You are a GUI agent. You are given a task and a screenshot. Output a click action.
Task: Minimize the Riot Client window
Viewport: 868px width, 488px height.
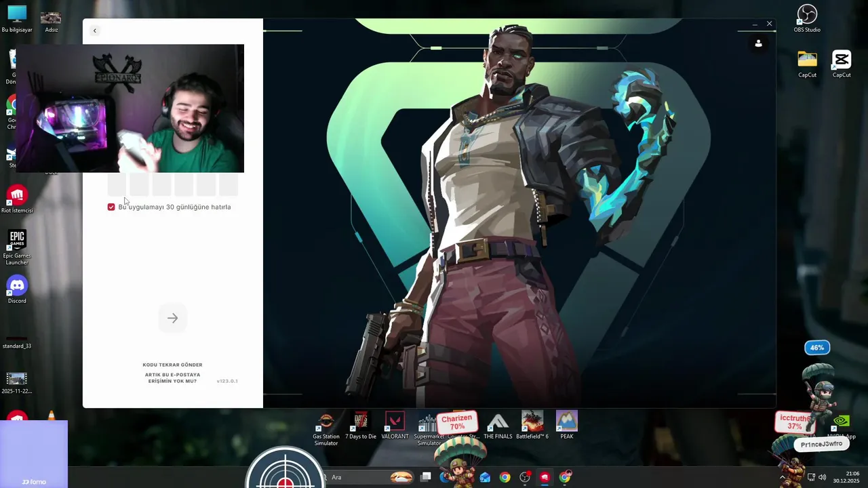[x=755, y=24]
